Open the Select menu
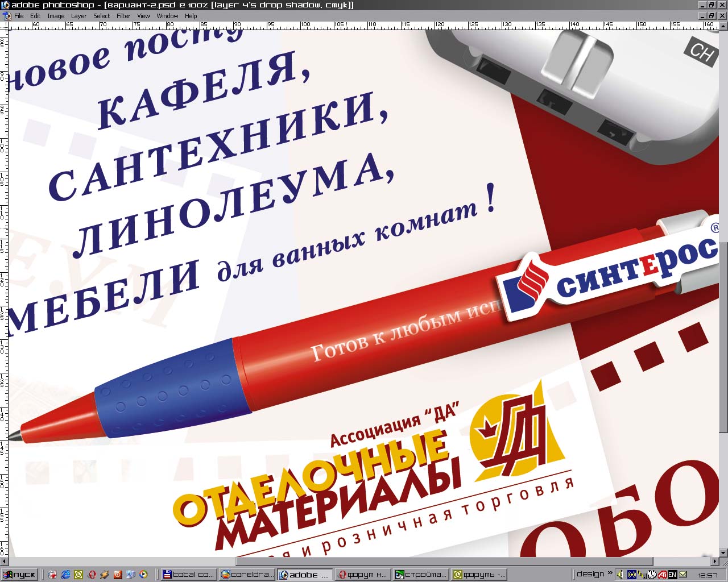 (102, 16)
